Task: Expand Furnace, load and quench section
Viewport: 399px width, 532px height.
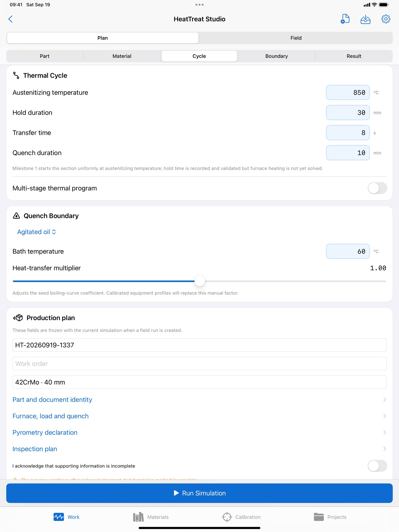Action: 199,416
